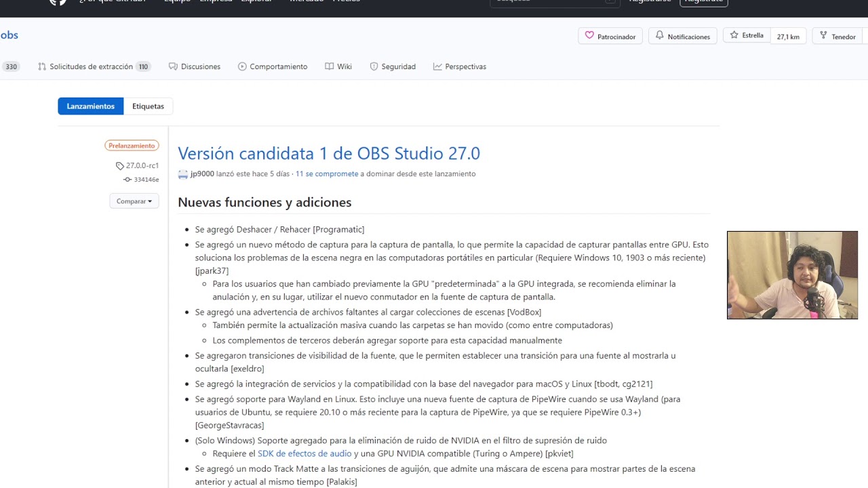This screenshot has height=488, width=868.
Task: Click the [jpark37] contributor credit text
Action: 212,270
